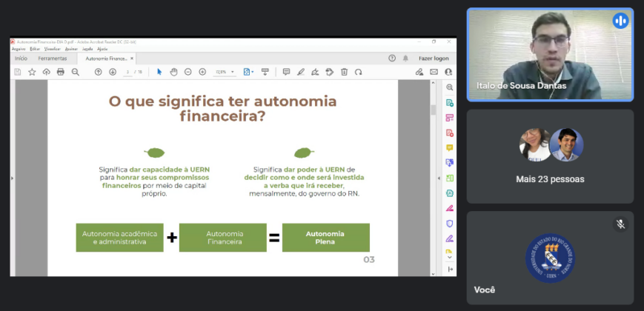Click the share link pen icon at right

(x=419, y=72)
